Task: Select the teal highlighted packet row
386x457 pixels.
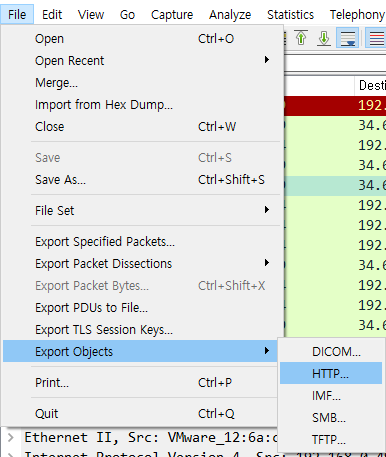Action: tap(335, 186)
